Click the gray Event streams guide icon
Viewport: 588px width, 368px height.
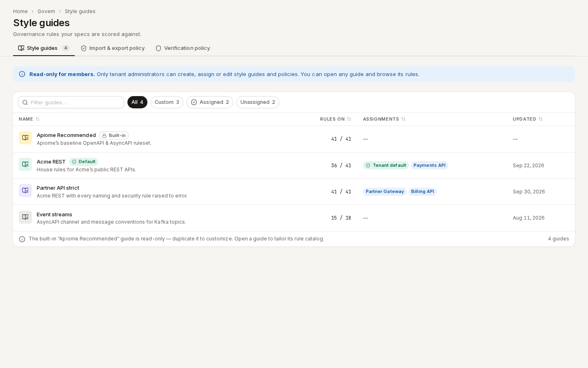(x=25, y=217)
